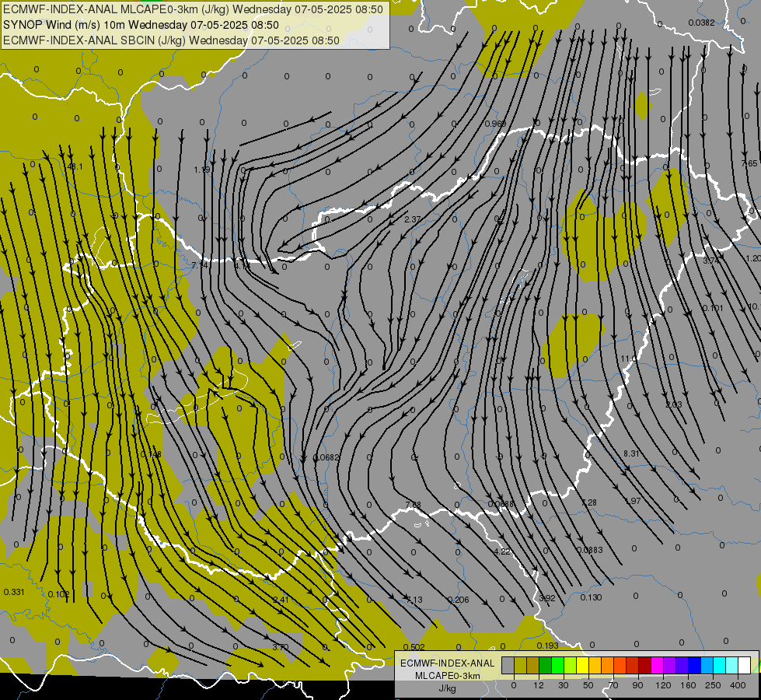The image size is (761, 700).
Task: Click the legend scale value 90
Action: pos(637,685)
